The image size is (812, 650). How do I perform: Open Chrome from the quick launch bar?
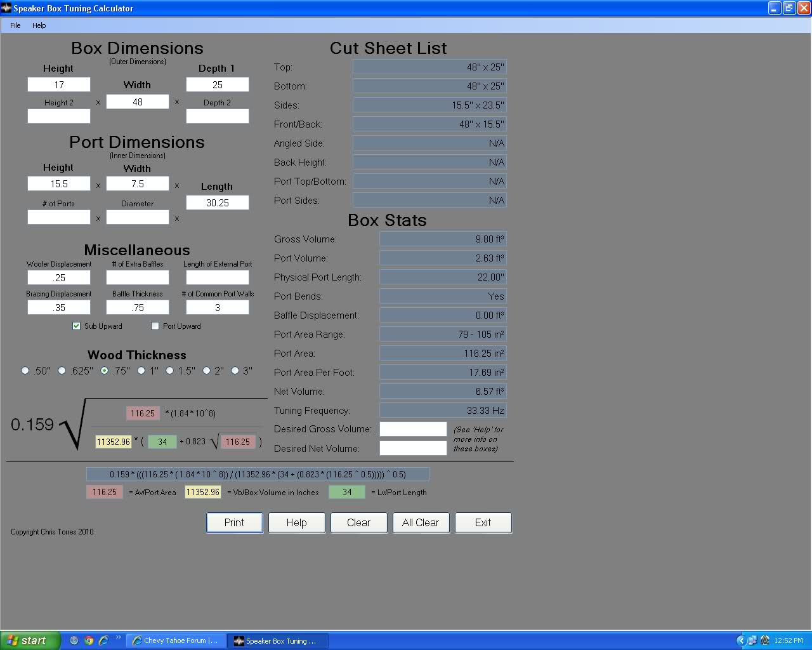[89, 640]
